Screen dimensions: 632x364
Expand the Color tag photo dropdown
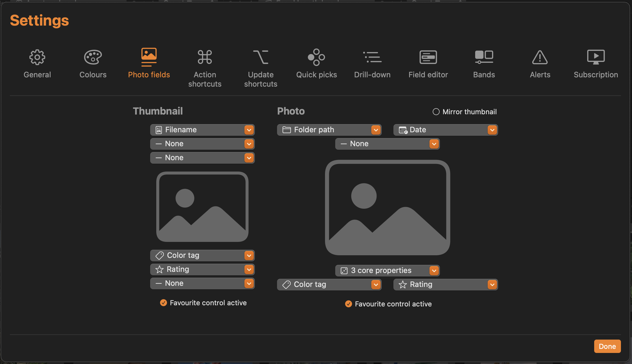pyautogui.click(x=374, y=284)
